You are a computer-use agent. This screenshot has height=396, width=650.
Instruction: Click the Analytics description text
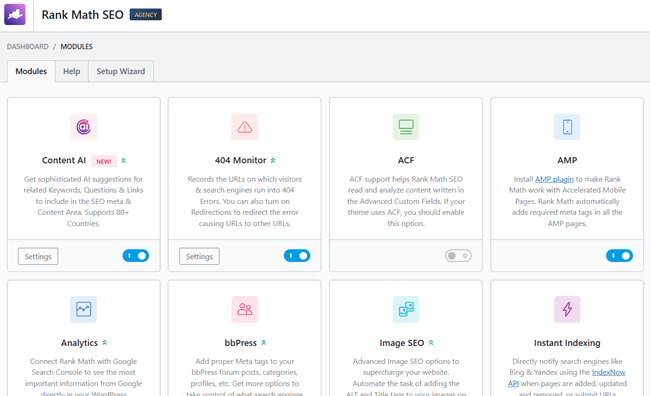pos(83,377)
